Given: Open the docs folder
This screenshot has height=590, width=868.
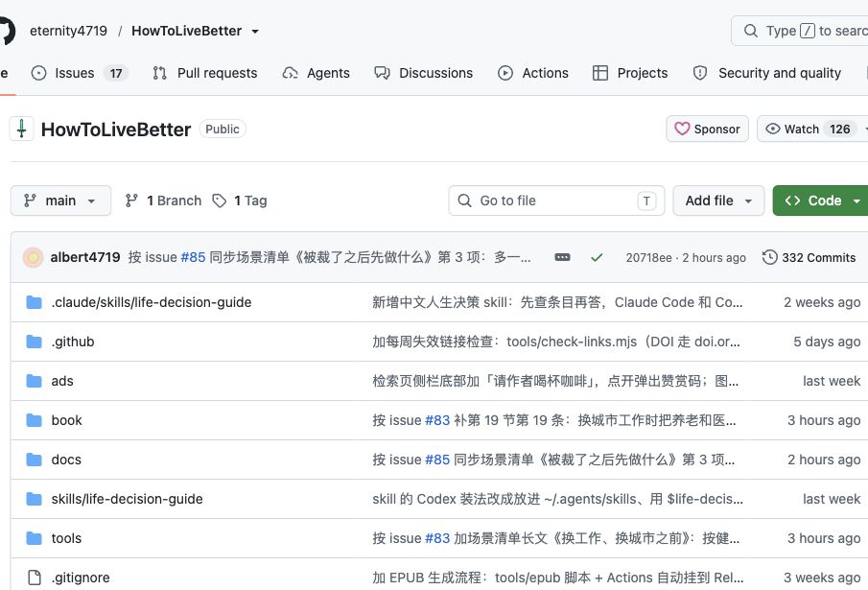Looking at the screenshot, I should (x=66, y=460).
